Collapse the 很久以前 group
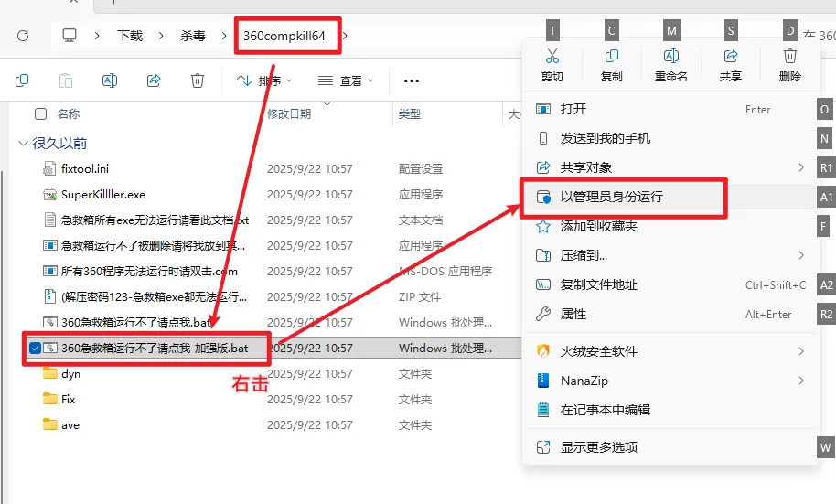The image size is (836, 504). pos(23,143)
